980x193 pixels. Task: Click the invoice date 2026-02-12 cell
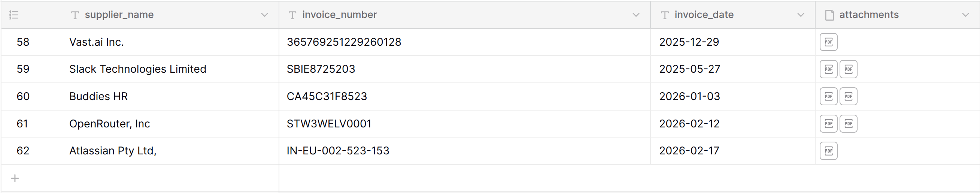[689, 124]
